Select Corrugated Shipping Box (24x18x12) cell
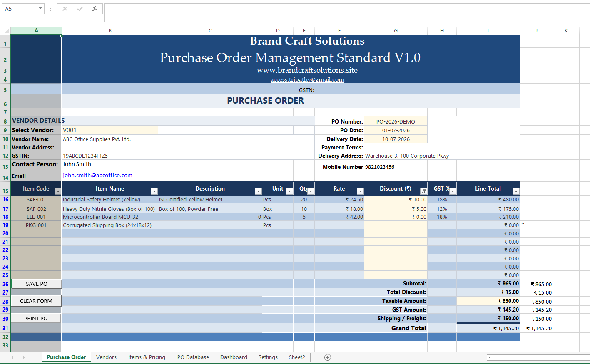Screen dimensions: 590x364 tap(110, 225)
